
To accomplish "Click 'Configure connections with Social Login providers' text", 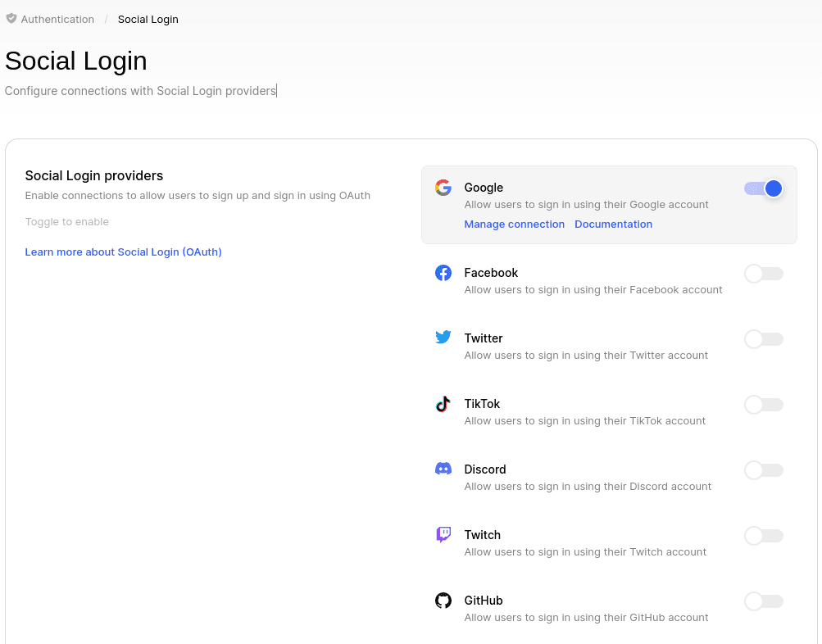I will (x=140, y=91).
